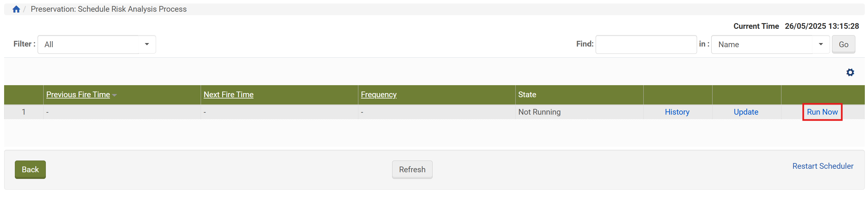868x202 pixels.
Task: Sort by Frequency column header
Action: coord(379,95)
